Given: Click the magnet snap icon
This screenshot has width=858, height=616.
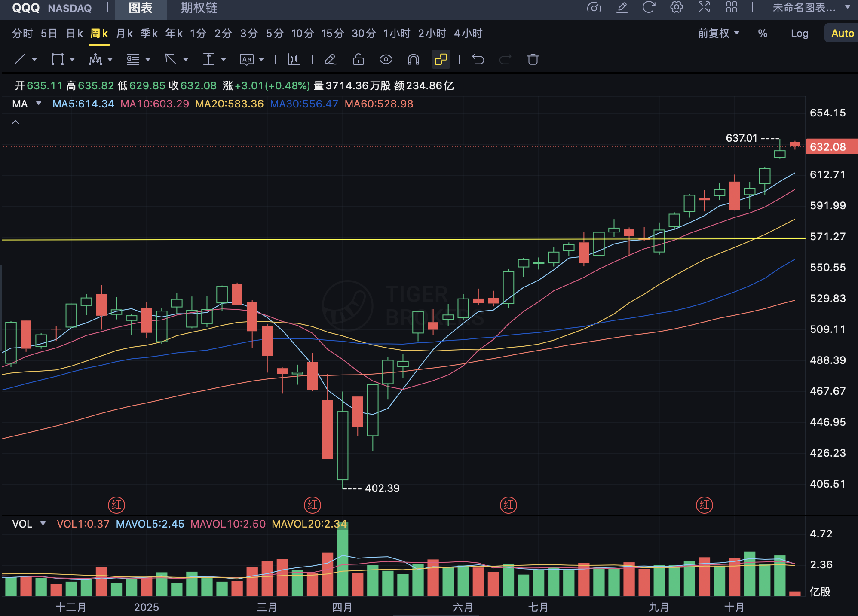Looking at the screenshot, I should [x=413, y=59].
